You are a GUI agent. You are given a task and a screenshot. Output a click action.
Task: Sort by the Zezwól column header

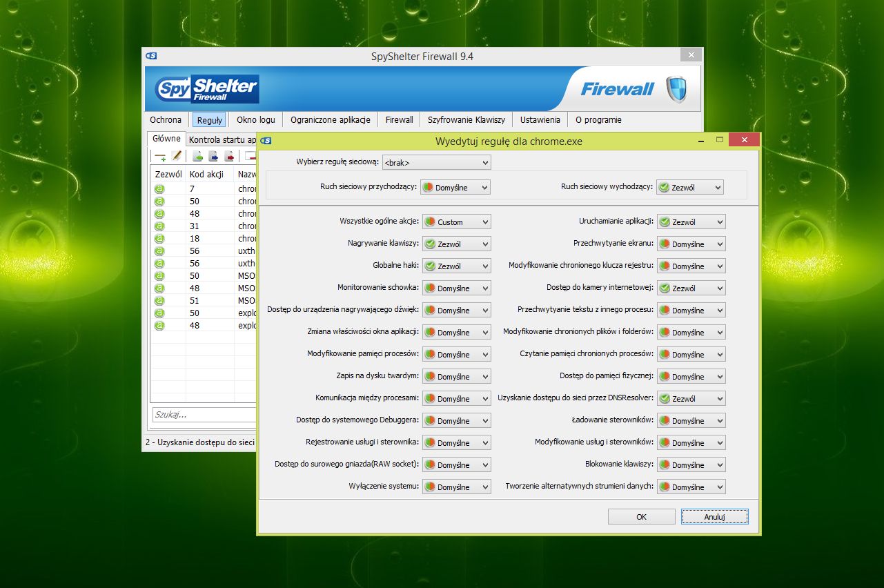click(168, 174)
